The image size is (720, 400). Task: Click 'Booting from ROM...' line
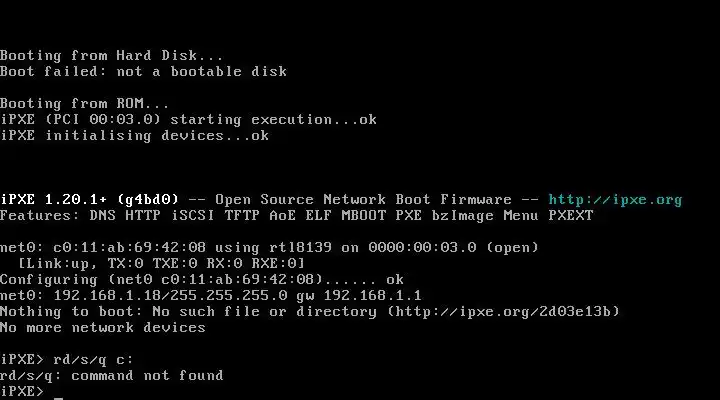pyautogui.click(x=85, y=104)
